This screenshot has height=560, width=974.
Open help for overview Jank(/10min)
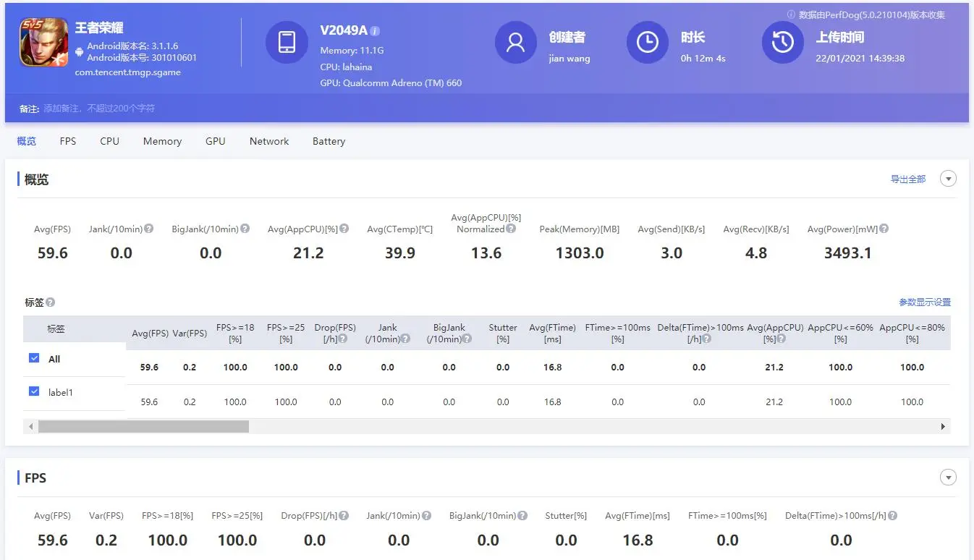click(148, 229)
